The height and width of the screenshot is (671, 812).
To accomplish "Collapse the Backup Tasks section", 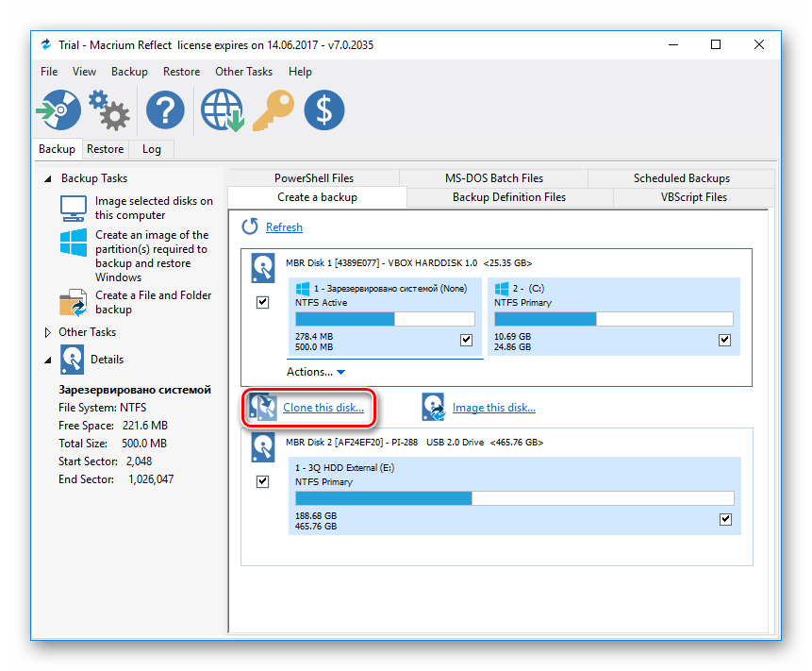I will [49, 178].
